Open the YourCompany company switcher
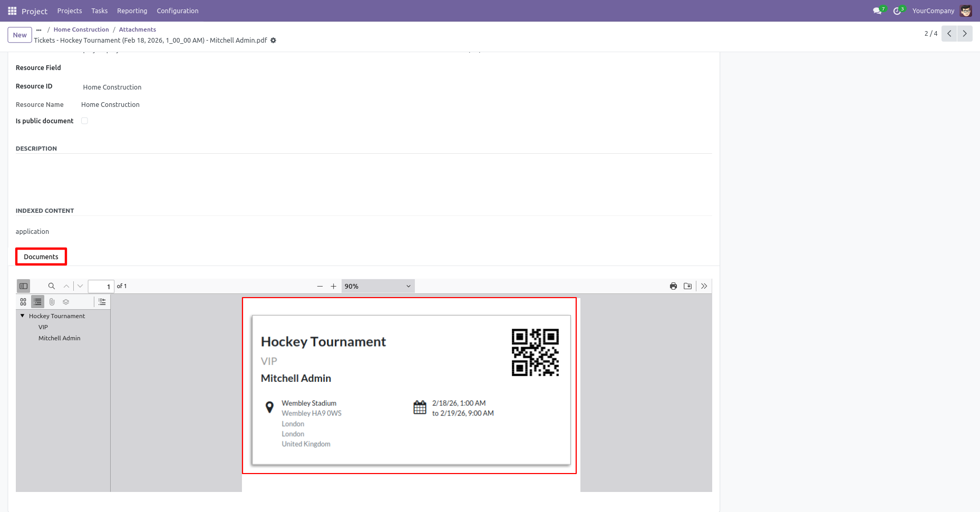 click(933, 11)
